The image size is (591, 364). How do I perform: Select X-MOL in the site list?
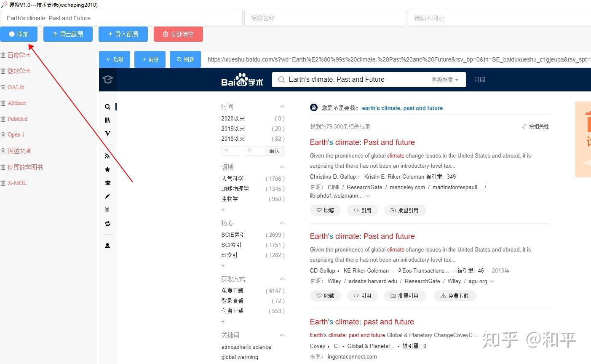click(17, 183)
